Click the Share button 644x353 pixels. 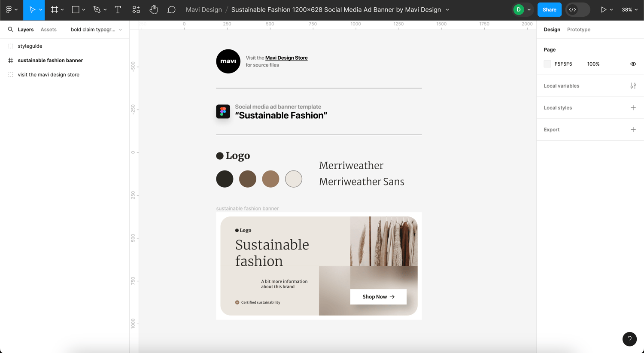click(x=549, y=9)
